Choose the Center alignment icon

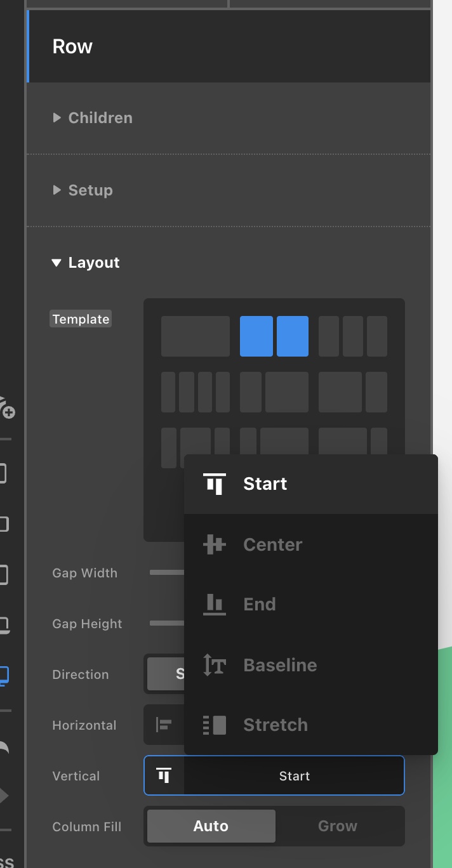(215, 544)
